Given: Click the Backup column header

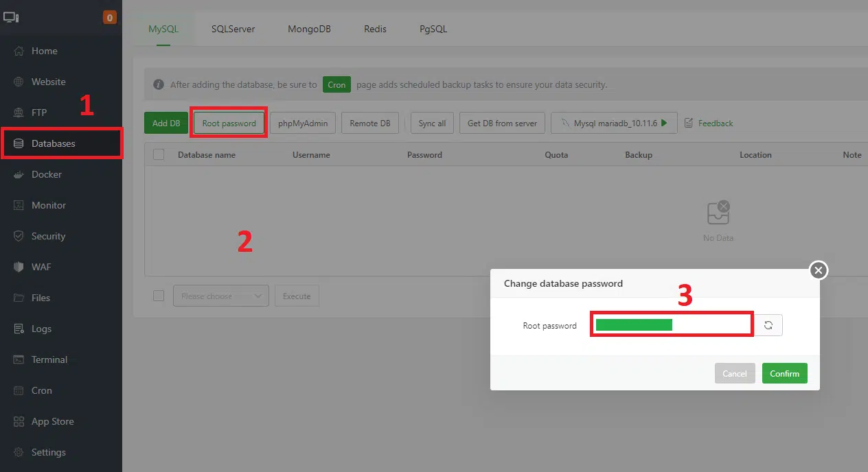Looking at the screenshot, I should [639, 155].
